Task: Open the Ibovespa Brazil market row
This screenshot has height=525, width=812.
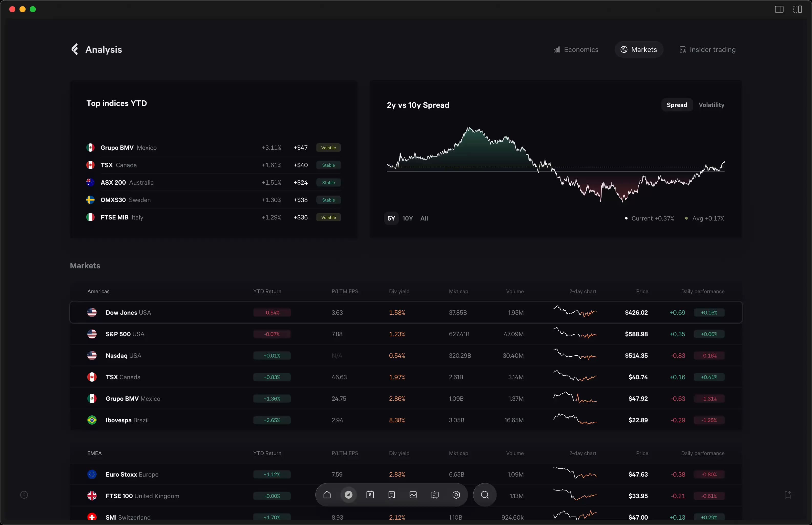Action: tap(127, 420)
